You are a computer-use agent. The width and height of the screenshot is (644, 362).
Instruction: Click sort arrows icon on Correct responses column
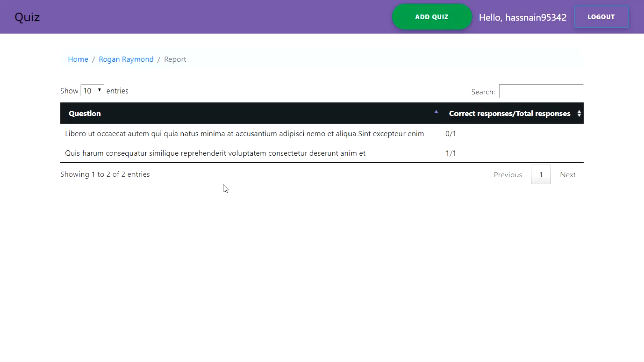click(x=579, y=113)
